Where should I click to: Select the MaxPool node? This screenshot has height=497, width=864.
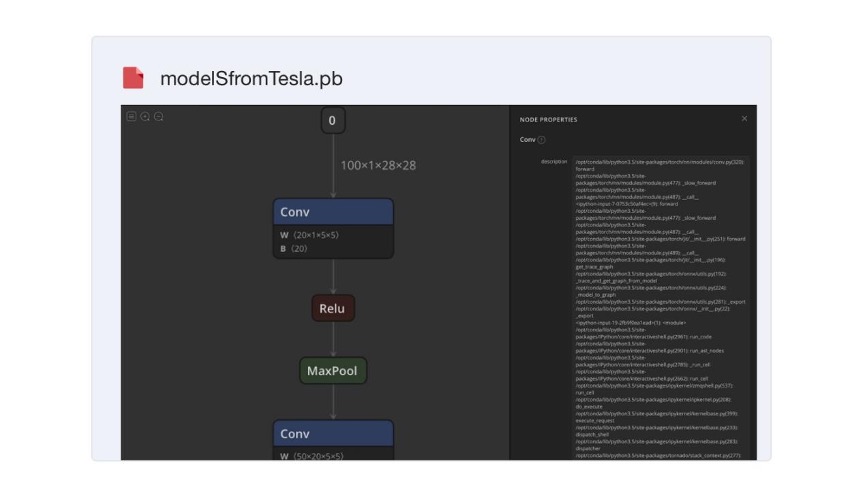click(333, 371)
